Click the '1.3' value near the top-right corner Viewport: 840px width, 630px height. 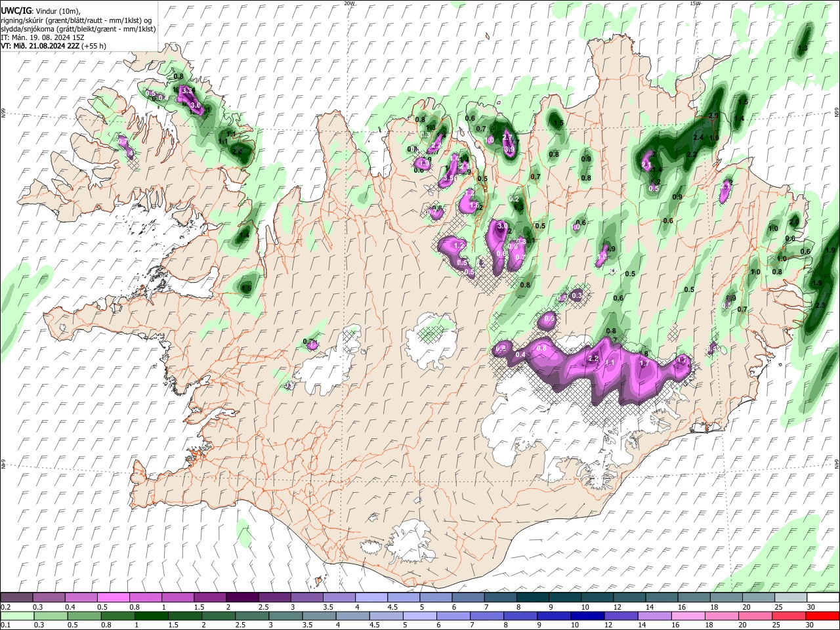click(803, 49)
